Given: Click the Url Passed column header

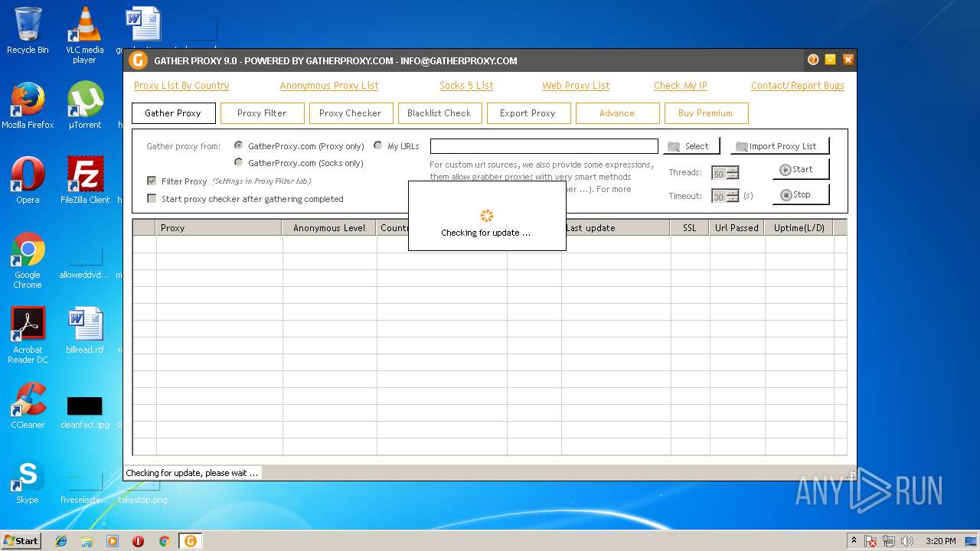Looking at the screenshot, I should tap(737, 228).
